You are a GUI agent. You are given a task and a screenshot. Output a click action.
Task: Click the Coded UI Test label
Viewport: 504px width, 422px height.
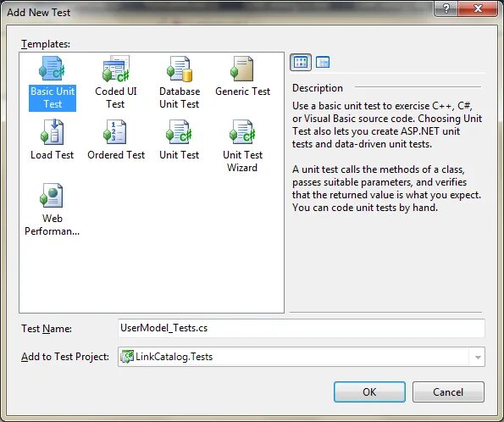pyautogui.click(x=116, y=97)
